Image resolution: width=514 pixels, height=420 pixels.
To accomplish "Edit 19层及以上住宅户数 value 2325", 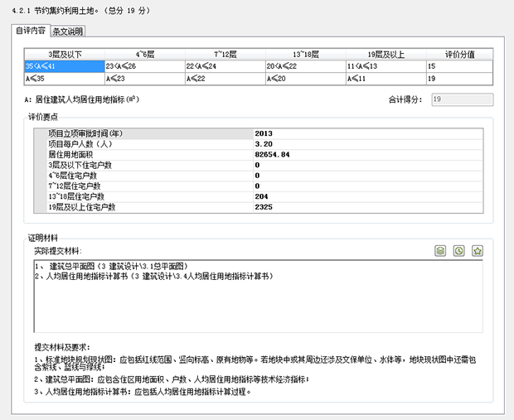I will point(368,207).
